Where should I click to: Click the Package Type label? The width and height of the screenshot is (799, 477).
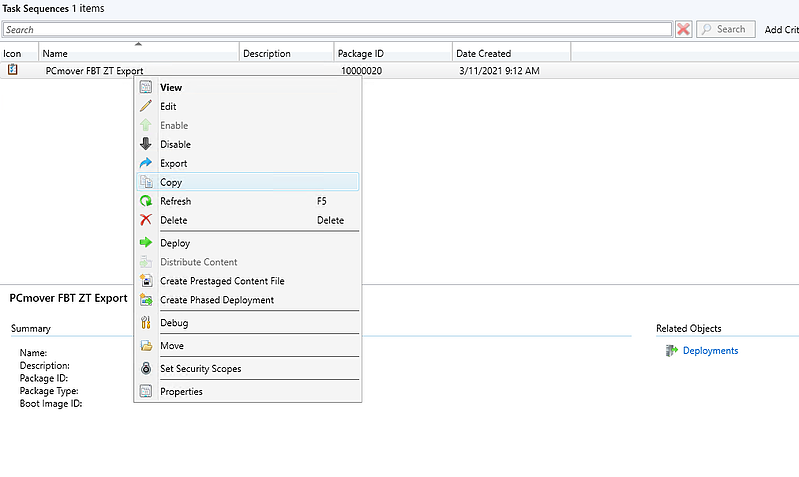49,391
